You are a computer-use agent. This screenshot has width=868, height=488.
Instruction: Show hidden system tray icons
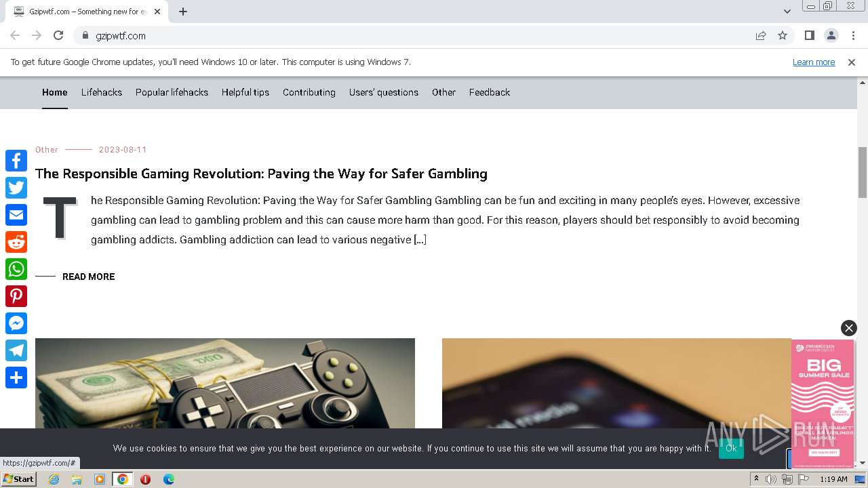(756, 479)
